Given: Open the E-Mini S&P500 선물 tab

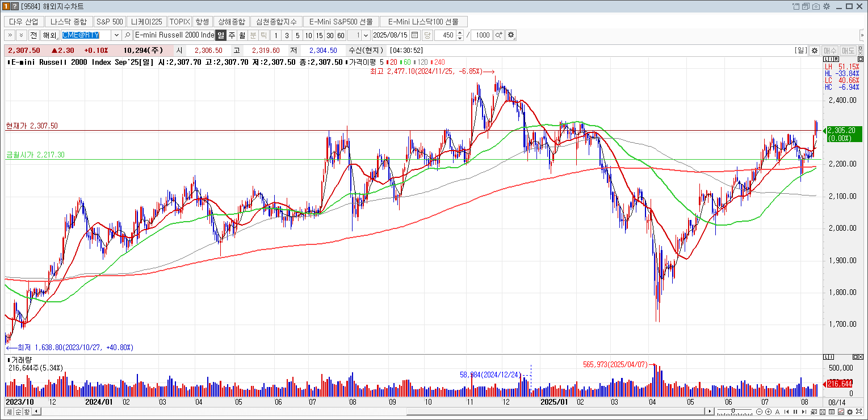Looking at the screenshot, I should [341, 22].
